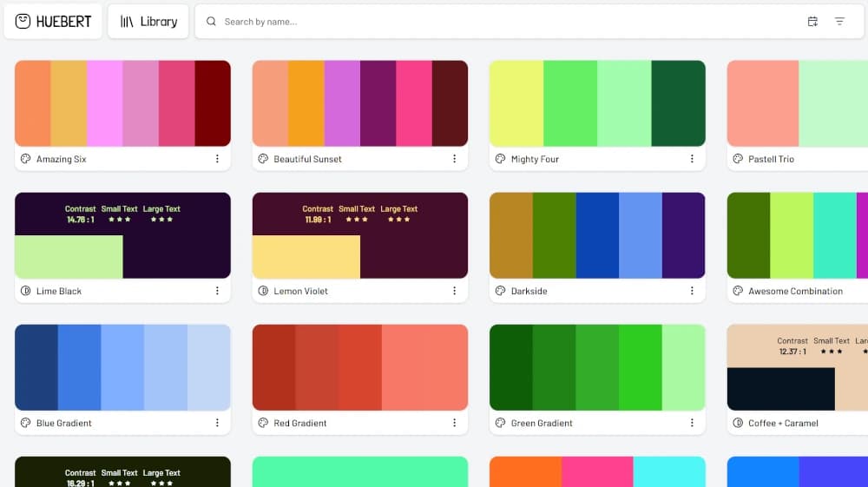Focus the Search by name field

click(503, 22)
